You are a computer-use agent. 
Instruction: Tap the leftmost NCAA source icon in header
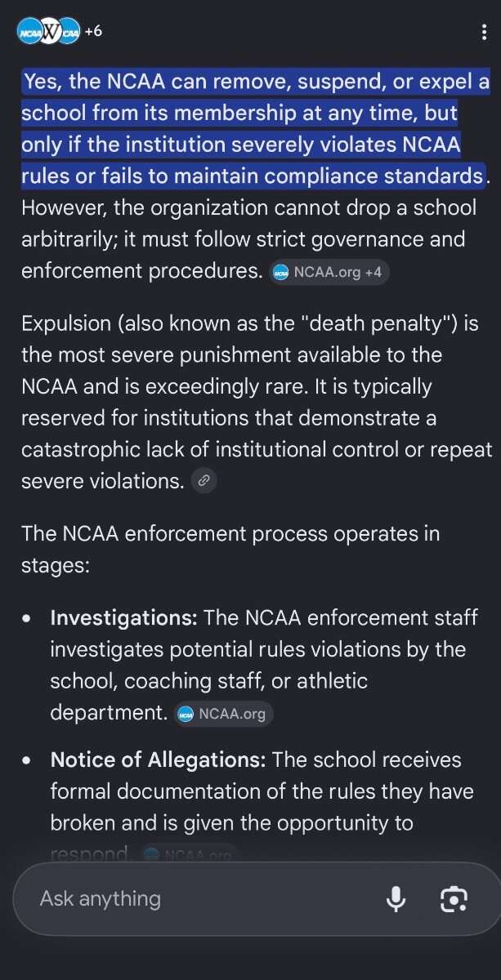coord(29,31)
